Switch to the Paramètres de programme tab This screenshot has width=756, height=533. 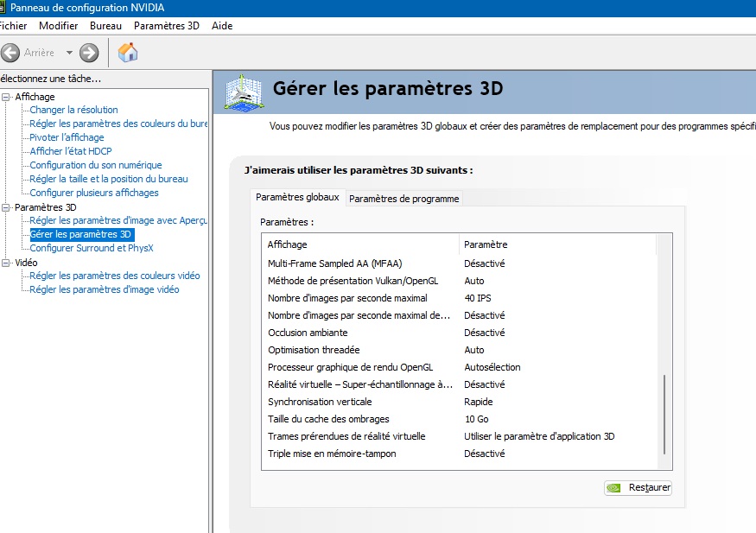(x=404, y=199)
